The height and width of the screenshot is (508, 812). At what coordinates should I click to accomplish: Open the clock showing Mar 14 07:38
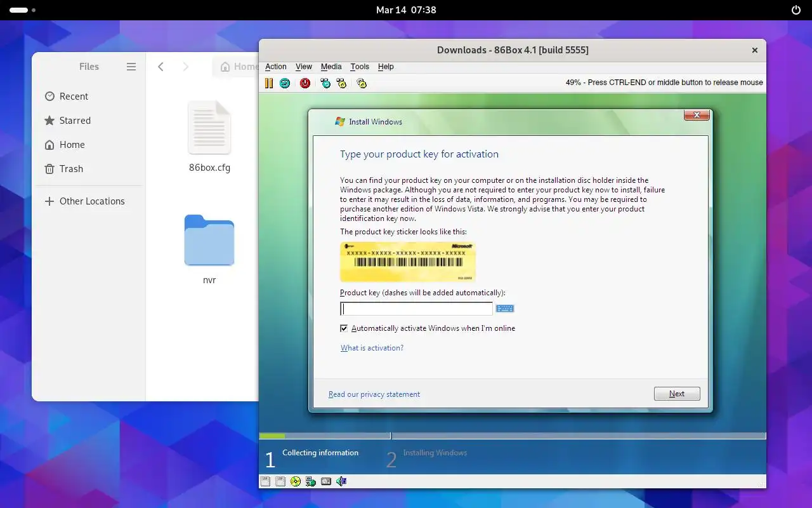(x=406, y=10)
